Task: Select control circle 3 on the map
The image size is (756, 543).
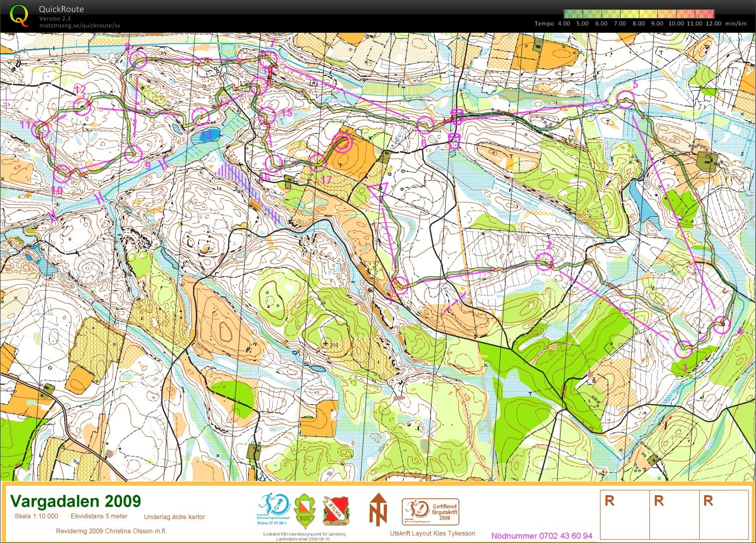Action: click(x=684, y=349)
